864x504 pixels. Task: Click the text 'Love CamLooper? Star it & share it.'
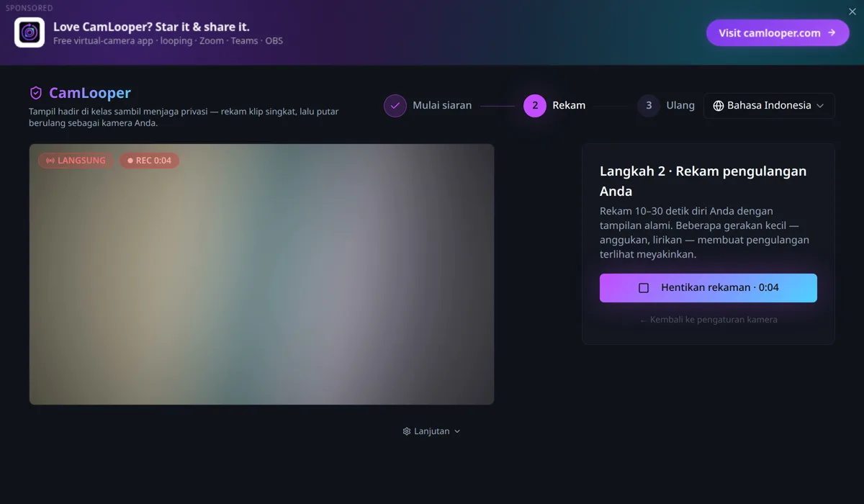[x=151, y=27]
